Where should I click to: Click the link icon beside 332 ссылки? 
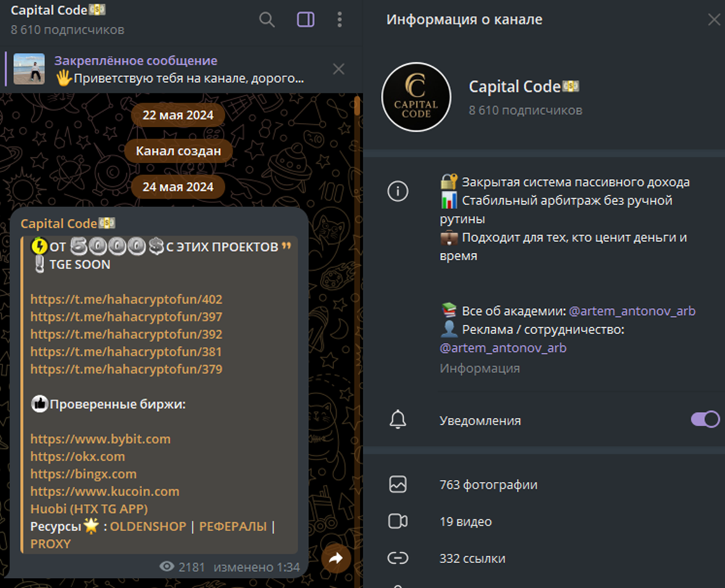click(x=398, y=558)
